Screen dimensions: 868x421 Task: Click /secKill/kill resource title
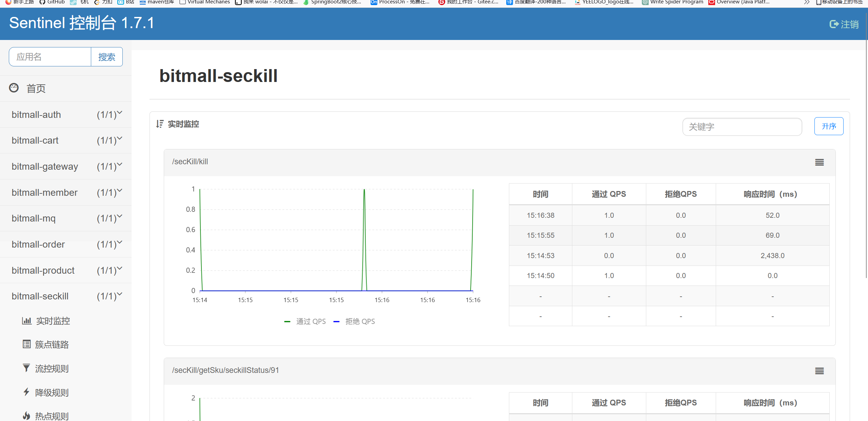click(190, 162)
